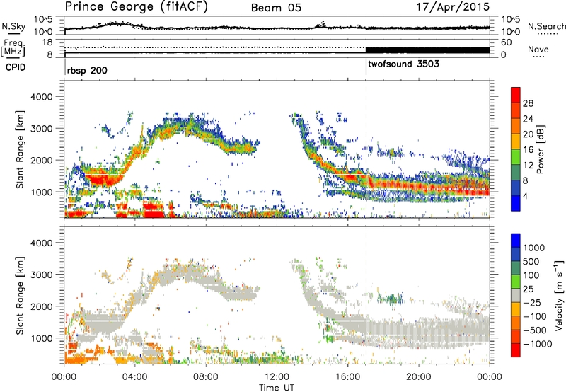Click the 'Power [dB]' color bar label
Screen dimensions: 566x392
(x=540, y=149)
